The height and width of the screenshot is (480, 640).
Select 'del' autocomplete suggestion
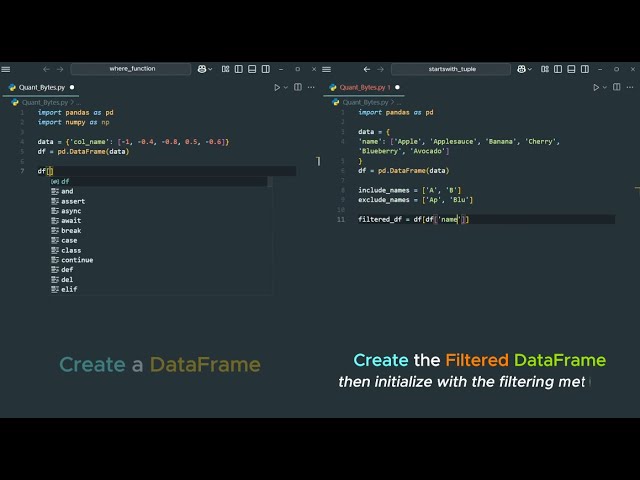[x=159, y=280]
